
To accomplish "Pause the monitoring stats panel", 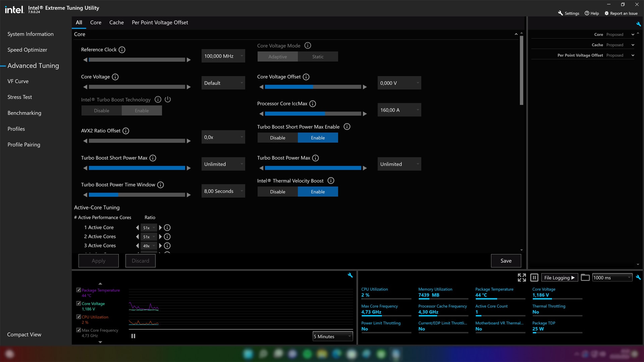I will pyautogui.click(x=534, y=278).
